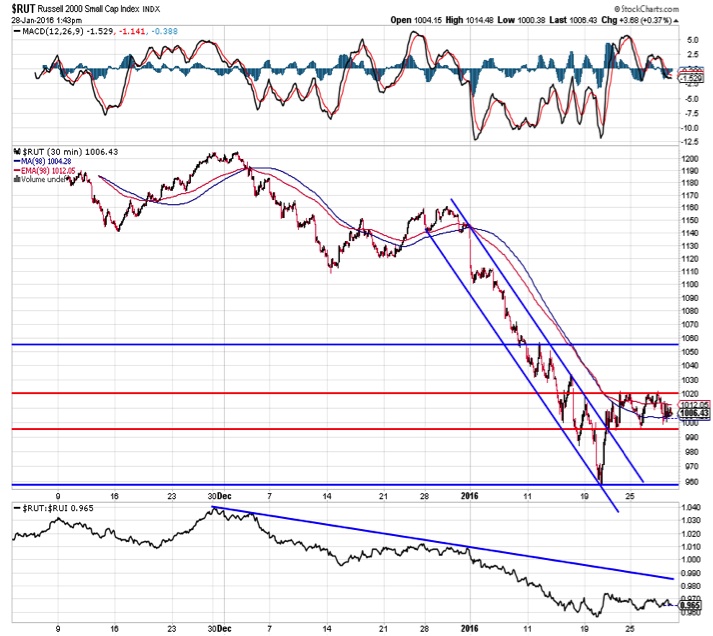
Task: Click the 2016 date marker on price axis
Action: 469,495
